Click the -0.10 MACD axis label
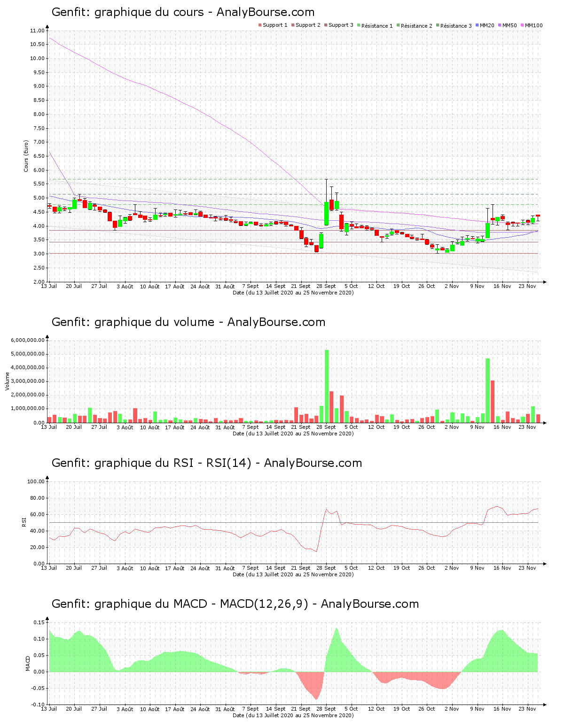 click(38, 705)
